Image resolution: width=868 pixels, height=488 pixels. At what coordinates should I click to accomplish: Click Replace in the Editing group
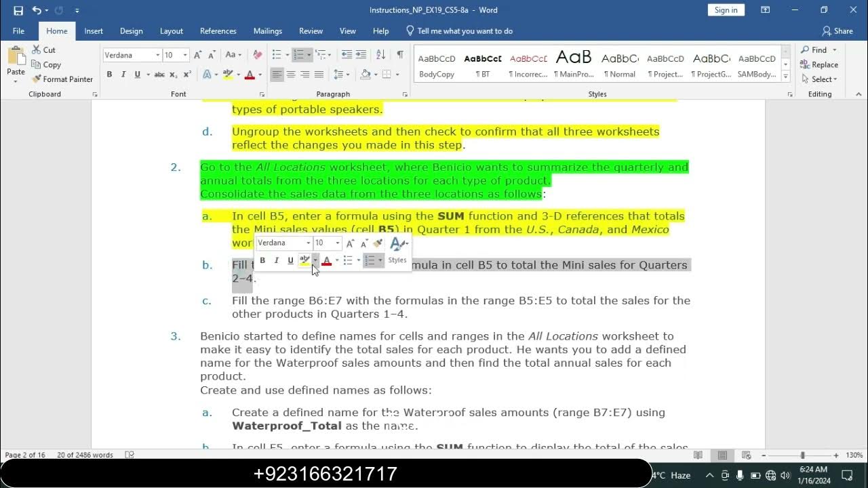(x=819, y=65)
